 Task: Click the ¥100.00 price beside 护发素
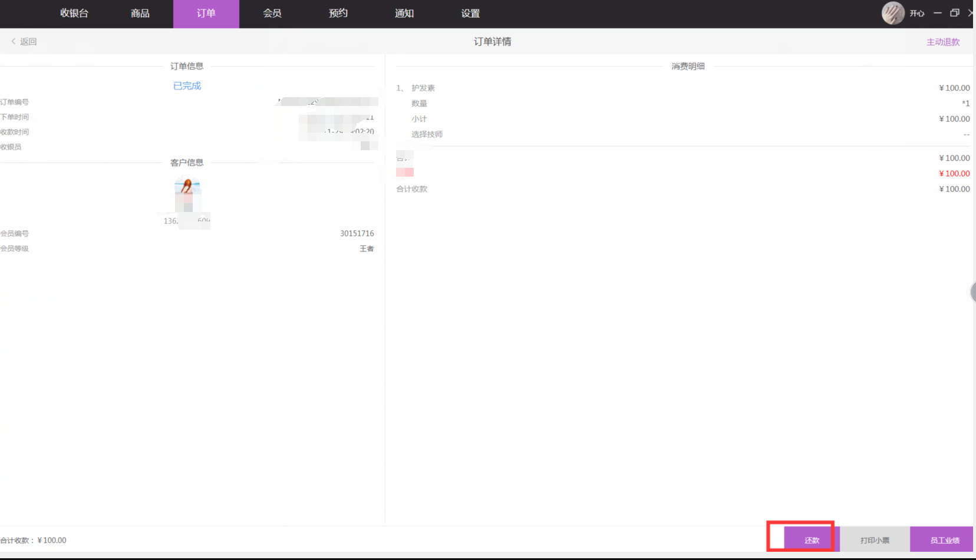tap(954, 88)
